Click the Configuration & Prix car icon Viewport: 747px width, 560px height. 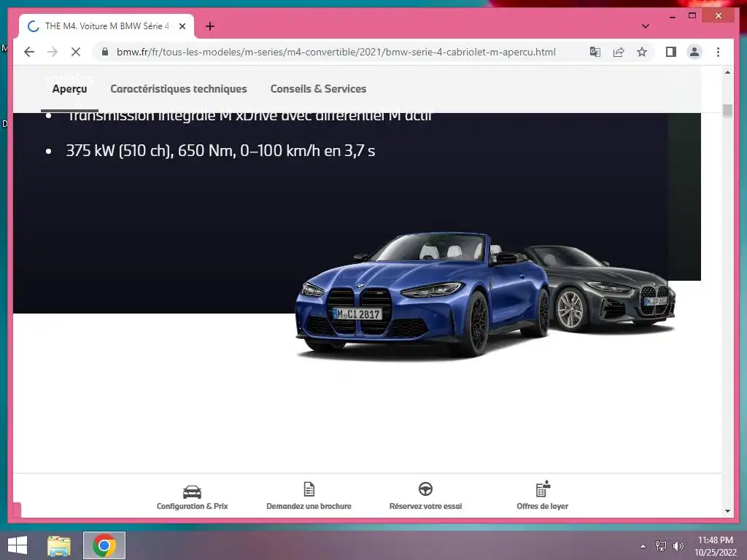pyautogui.click(x=192, y=491)
